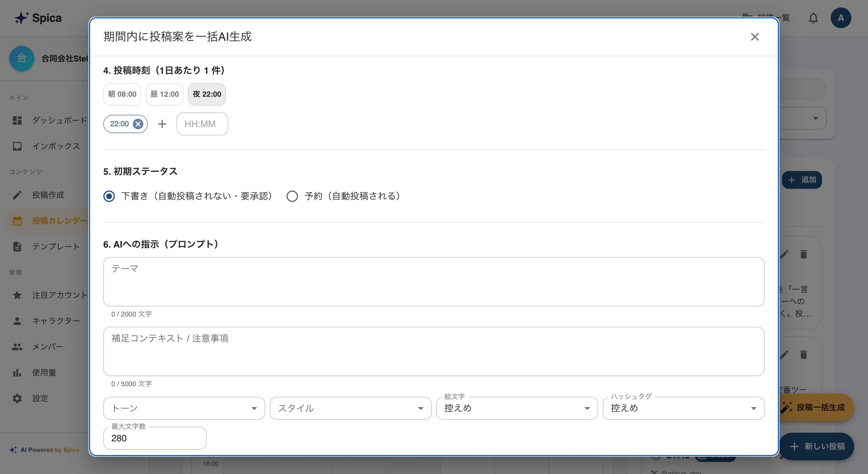This screenshot has width=868, height=474.
Task: Open 注目アカウント page
Action: (47, 295)
